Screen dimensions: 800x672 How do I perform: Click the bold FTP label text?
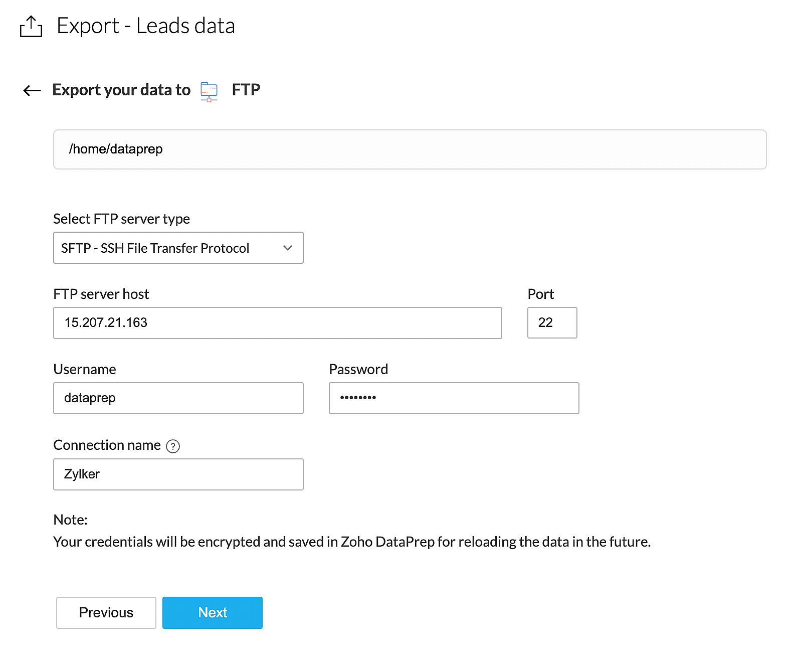coord(246,90)
